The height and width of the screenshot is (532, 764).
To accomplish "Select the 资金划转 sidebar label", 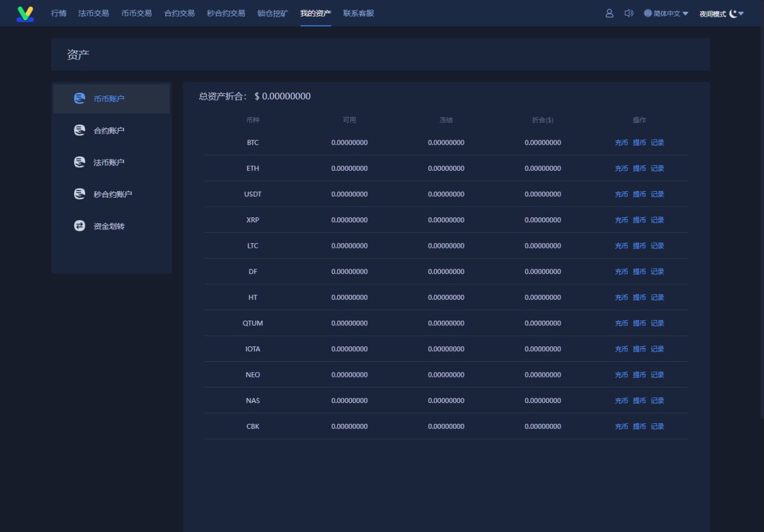I will [109, 226].
